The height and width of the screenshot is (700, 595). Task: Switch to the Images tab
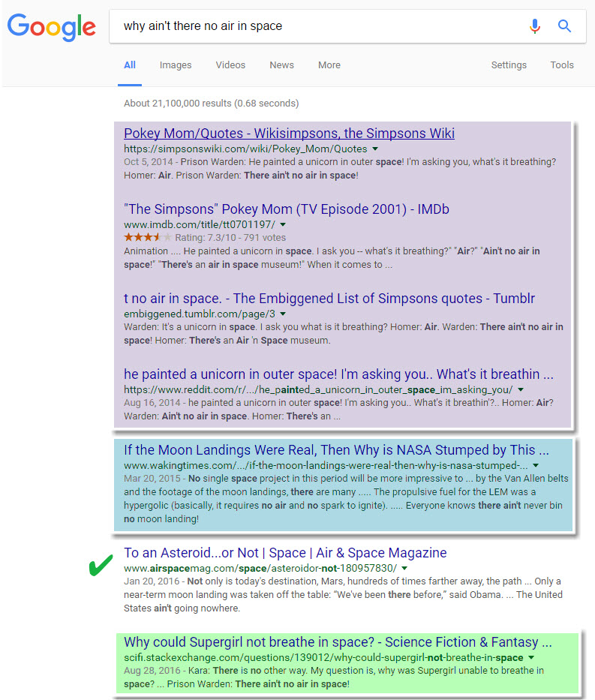point(176,65)
